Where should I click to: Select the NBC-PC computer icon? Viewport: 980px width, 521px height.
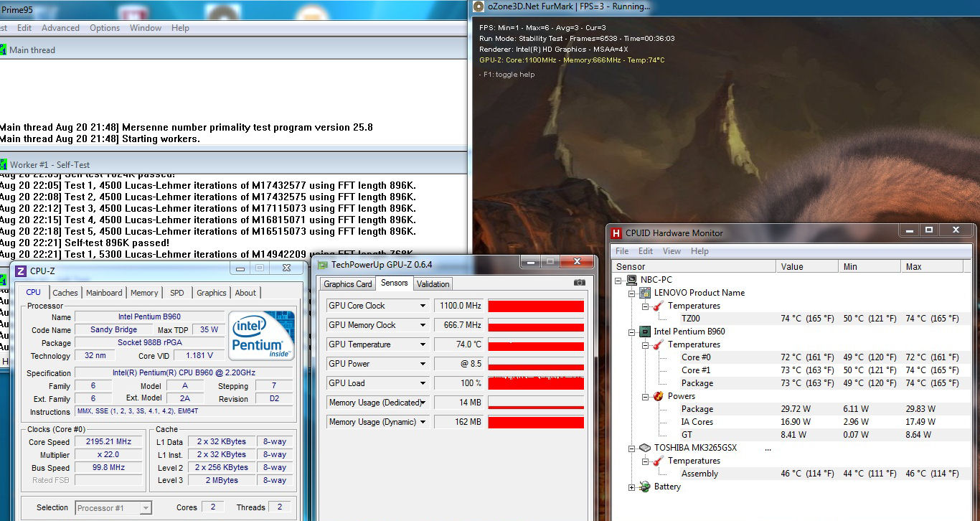point(631,280)
